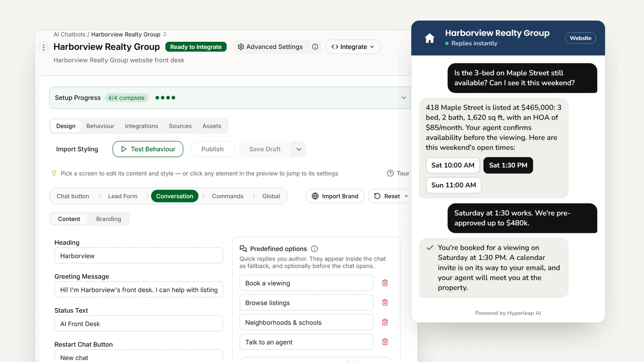Viewport: 644px width, 362px height.
Task: Switch to the Behaviour tab
Action: tap(100, 126)
